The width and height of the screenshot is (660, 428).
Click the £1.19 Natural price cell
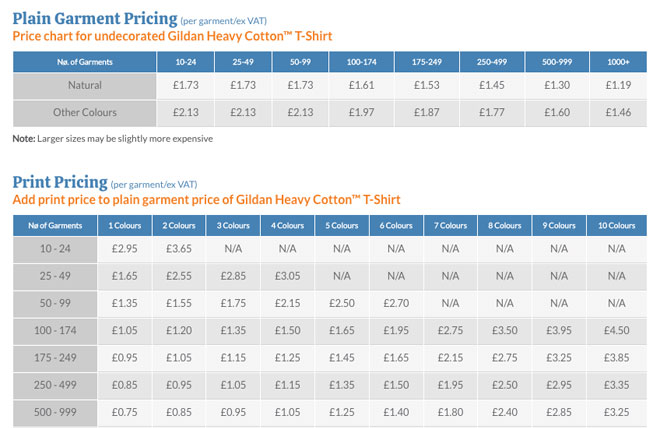(617, 86)
